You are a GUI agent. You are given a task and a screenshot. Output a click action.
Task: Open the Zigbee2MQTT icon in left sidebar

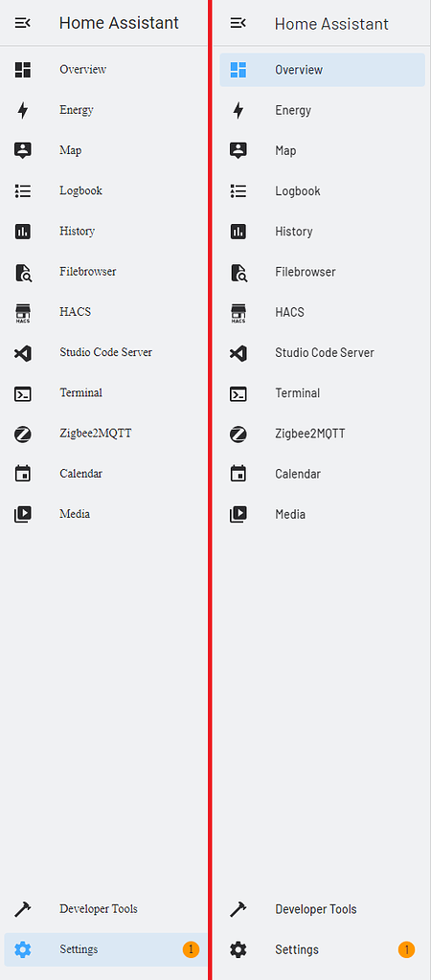pyautogui.click(x=23, y=434)
